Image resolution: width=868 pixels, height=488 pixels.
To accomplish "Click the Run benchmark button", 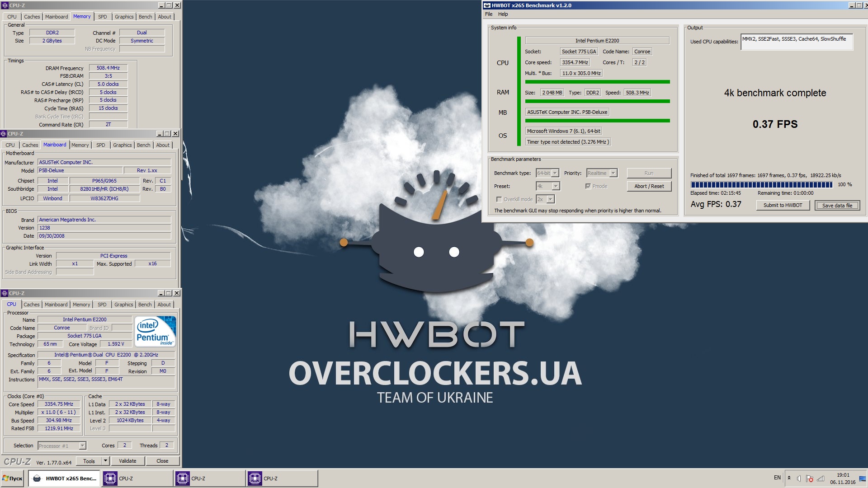I will (x=649, y=173).
